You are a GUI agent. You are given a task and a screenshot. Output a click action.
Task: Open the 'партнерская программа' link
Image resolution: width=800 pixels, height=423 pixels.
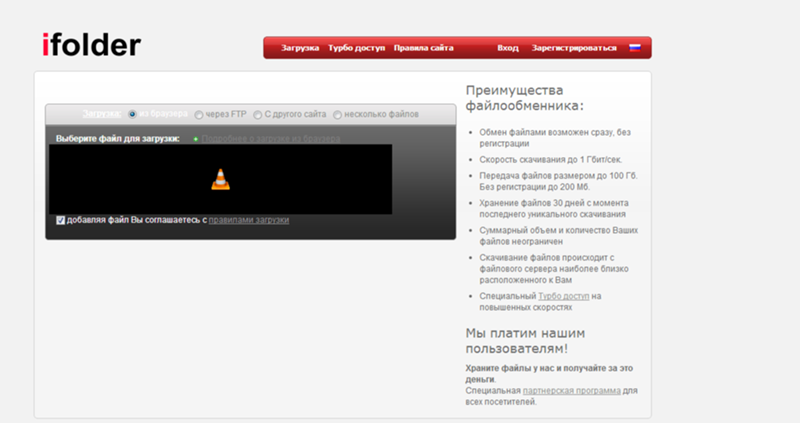571,390
